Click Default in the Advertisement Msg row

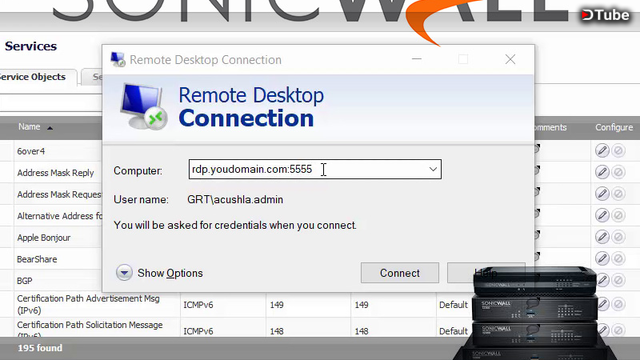[x=453, y=305]
